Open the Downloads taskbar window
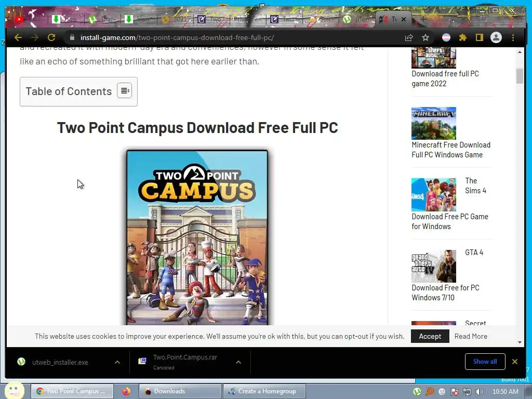Image resolution: width=532 pixels, height=399 pixels. pyautogui.click(x=180, y=391)
